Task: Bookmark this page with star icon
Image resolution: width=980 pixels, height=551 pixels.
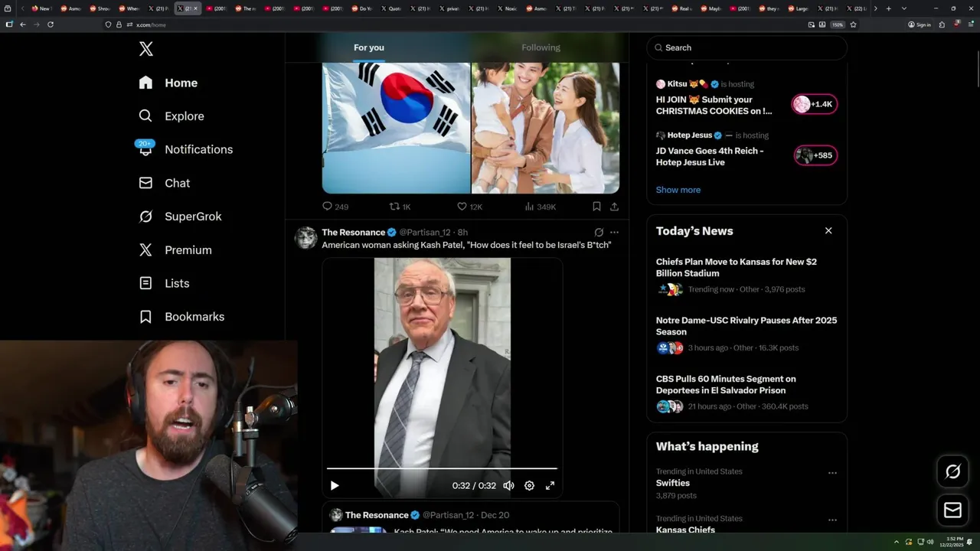Action: tap(853, 24)
